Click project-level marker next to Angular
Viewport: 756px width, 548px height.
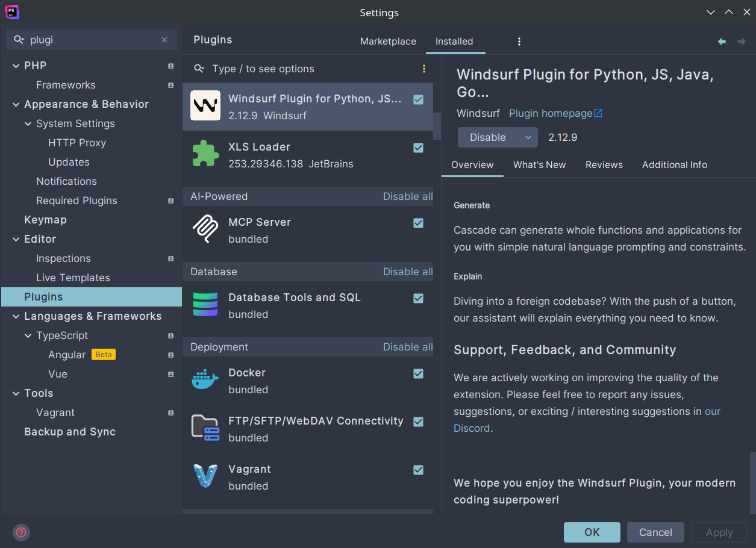[x=171, y=355]
